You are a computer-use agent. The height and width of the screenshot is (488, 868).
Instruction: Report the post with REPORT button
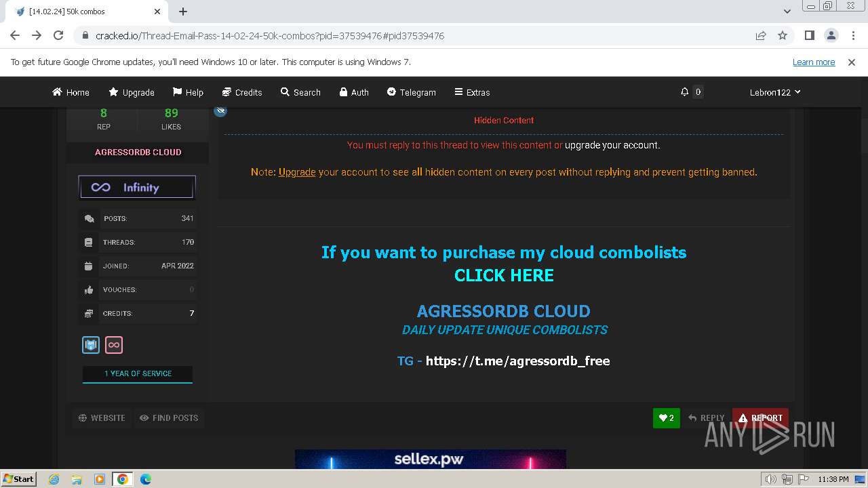(760, 418)
